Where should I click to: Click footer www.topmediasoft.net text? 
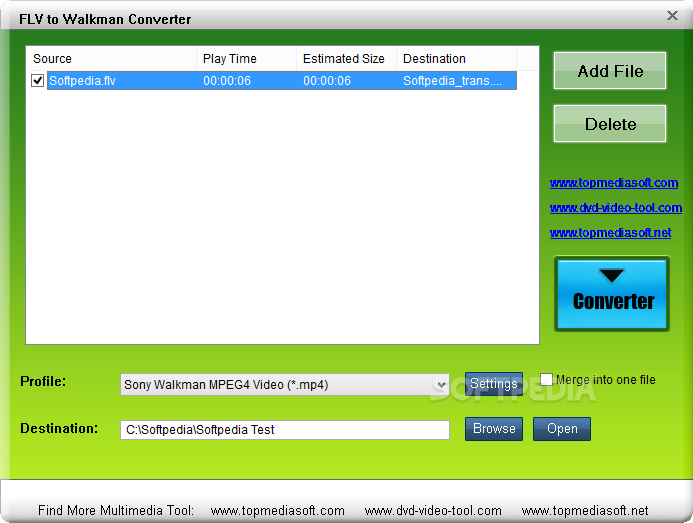point(585,511)
